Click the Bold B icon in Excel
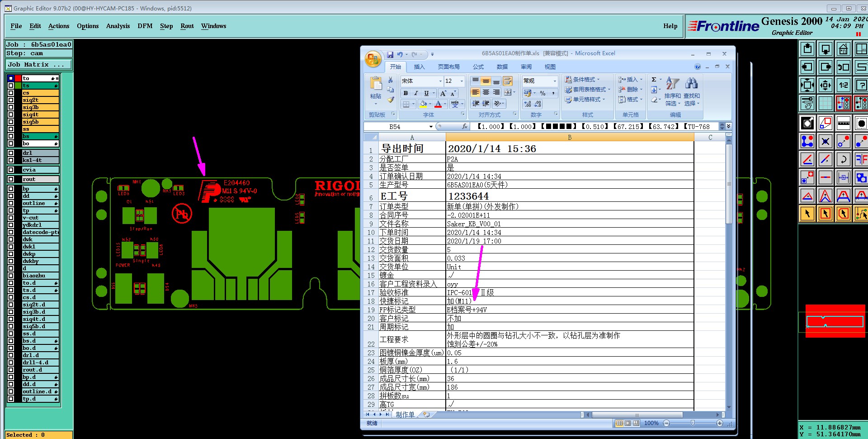Image resolution: width=868 pixels, height=439 pixels. click(x=406, y=93)
